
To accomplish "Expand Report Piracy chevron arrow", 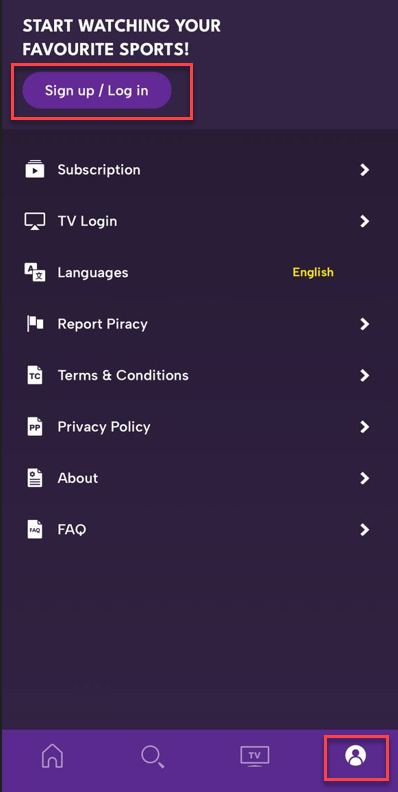I will coord(365,324).
